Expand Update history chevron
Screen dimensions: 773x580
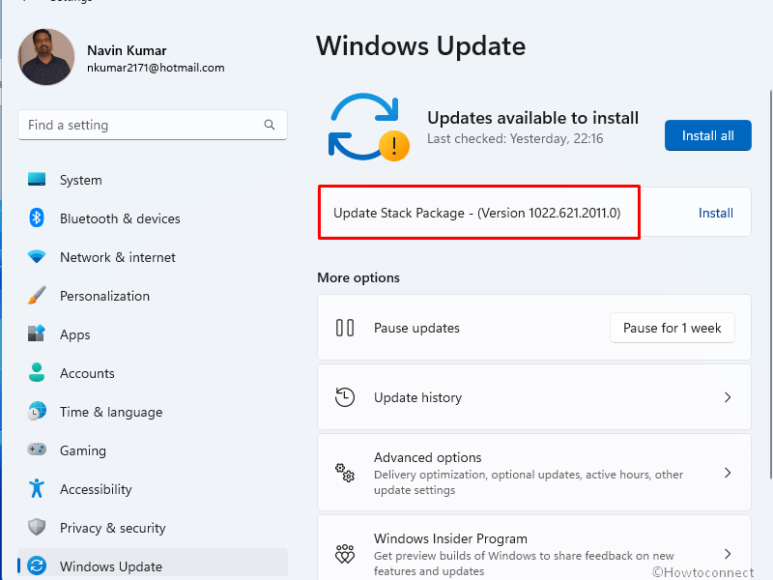pos(727,397)
